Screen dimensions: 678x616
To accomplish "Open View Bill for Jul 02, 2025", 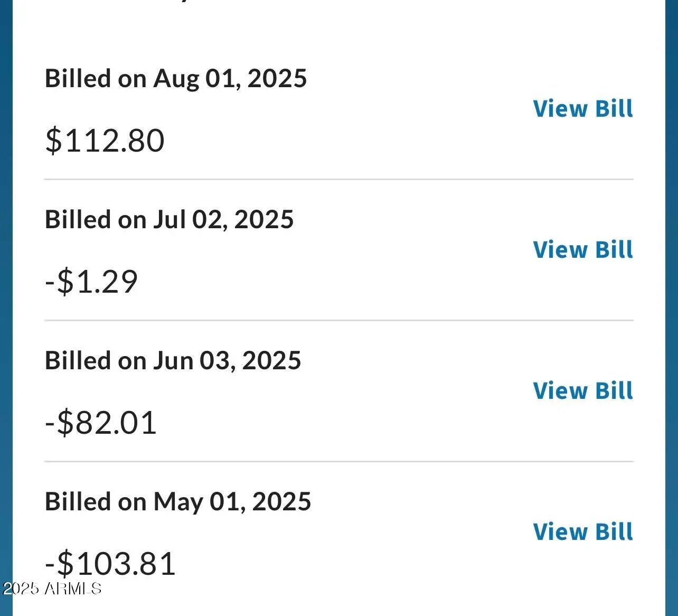I will coord(583,250).
